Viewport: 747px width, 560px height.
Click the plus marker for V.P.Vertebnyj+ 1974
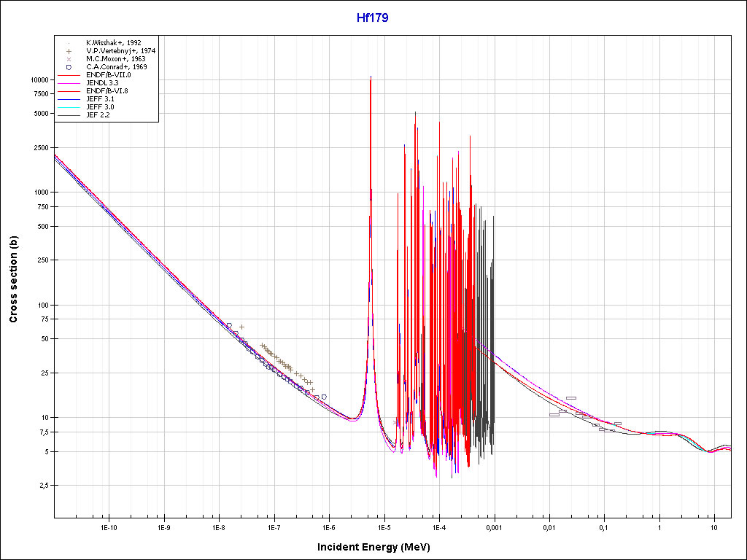point(68,51)
